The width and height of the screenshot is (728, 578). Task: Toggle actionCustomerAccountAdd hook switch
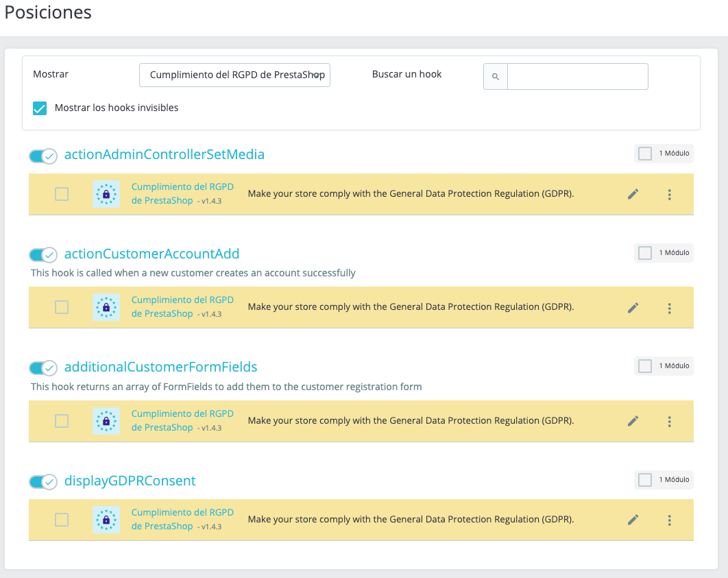click(43, 255)
